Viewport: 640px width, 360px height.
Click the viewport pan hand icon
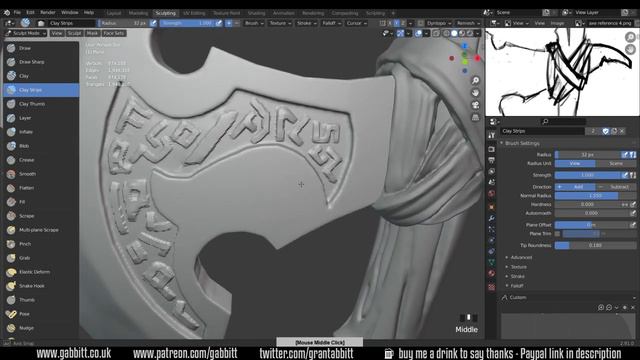pyautogui.click(x=476, y=93)
